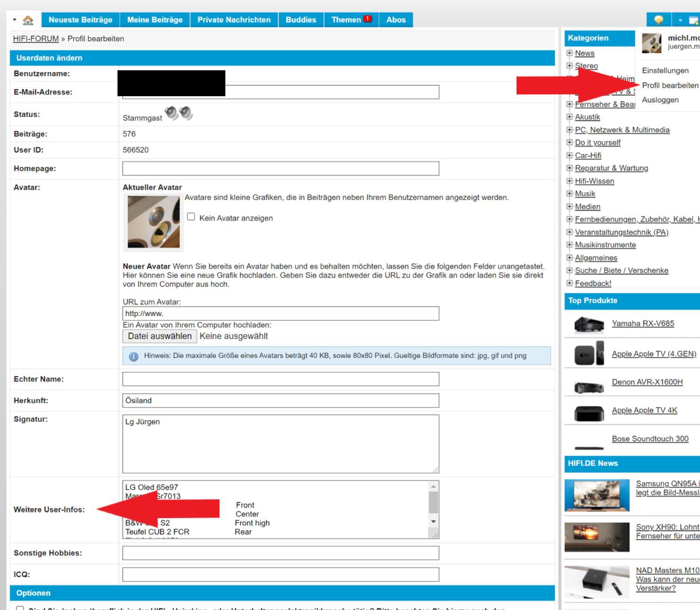Open the dropdown arrow beside home icon
This screenshot has width=700, height=610.
tap(15, 20)
